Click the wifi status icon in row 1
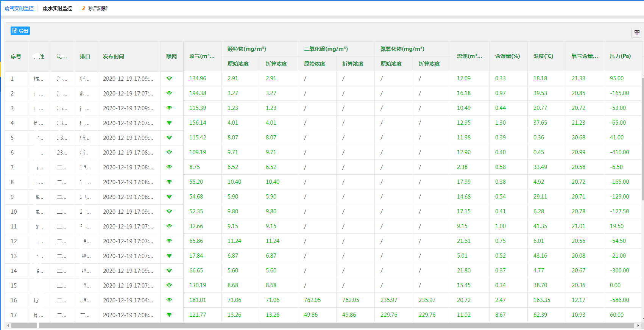 (x=169, y=78)
